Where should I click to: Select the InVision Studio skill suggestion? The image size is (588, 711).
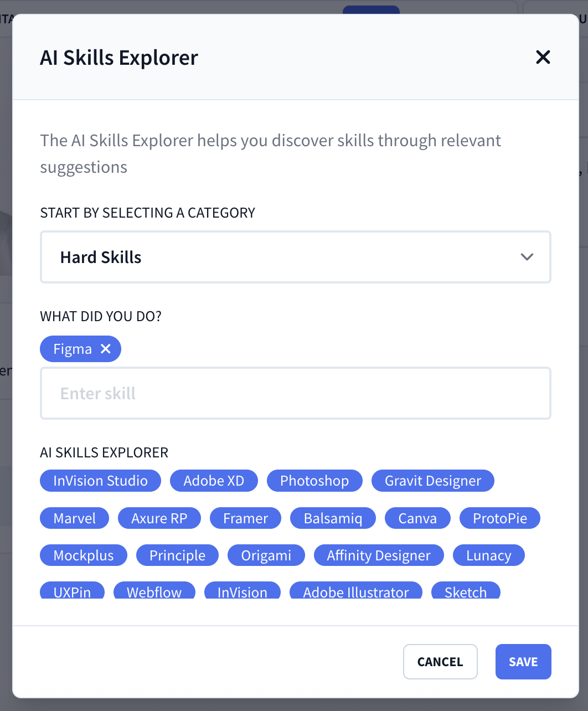100,481
